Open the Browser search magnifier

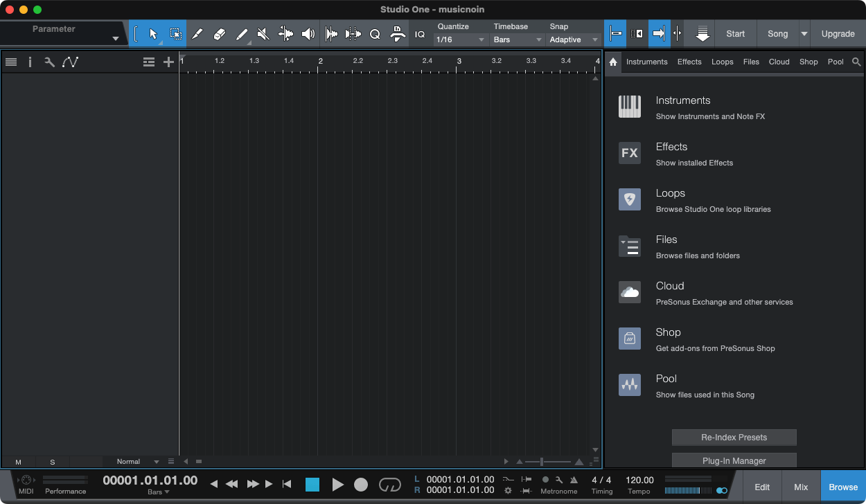click(x=856, y=62)
